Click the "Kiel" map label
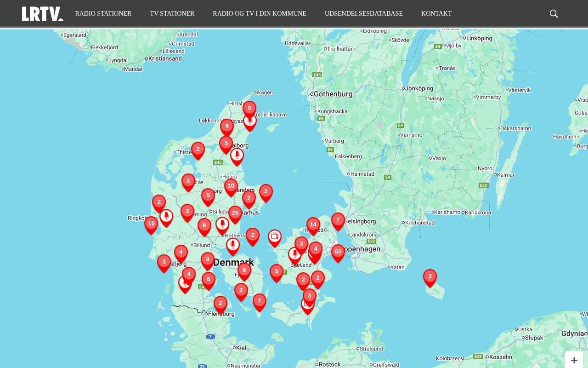 [x=241, y=348]
